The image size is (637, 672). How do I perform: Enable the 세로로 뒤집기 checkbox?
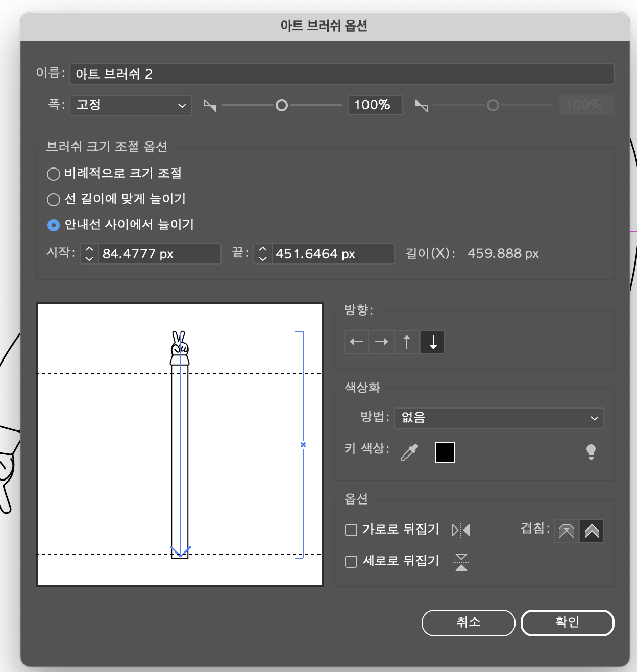coord(351,561)
